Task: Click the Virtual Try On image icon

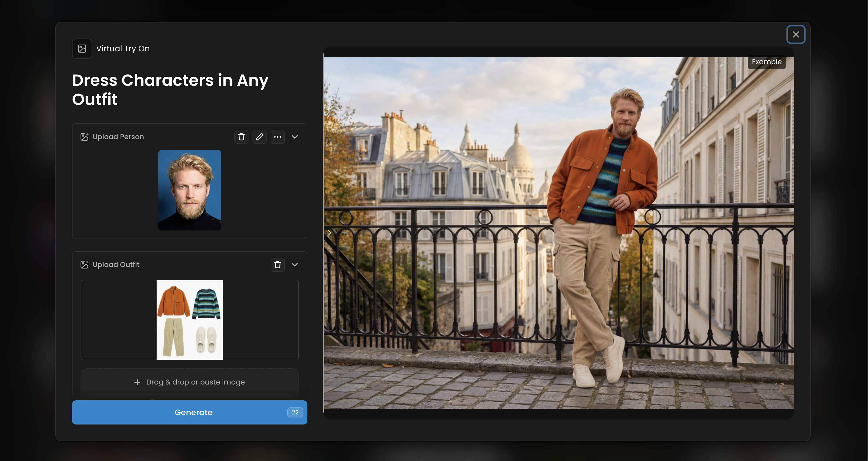Action: tap(82, 49)
